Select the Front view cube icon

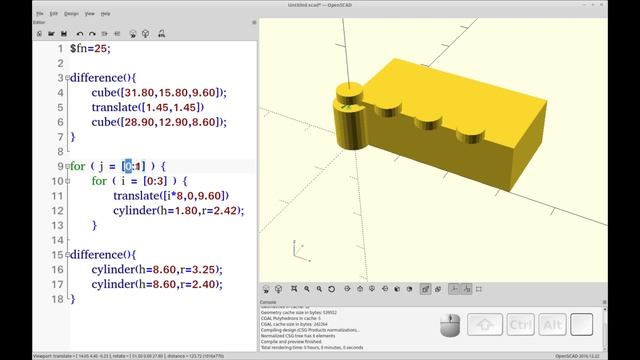pyautogui.click(x=397, y=289)
